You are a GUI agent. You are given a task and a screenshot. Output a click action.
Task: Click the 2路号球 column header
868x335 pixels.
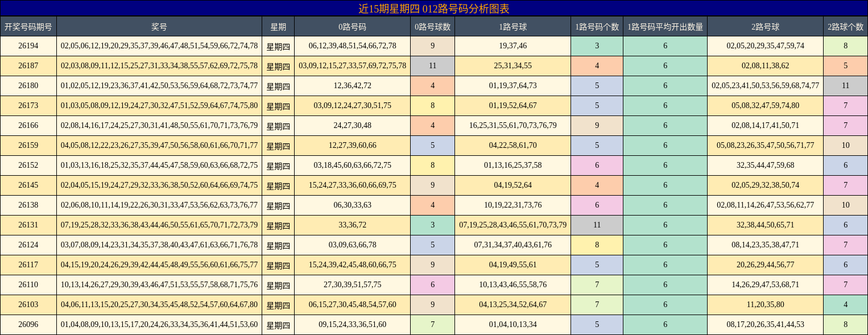pos(765,27)
